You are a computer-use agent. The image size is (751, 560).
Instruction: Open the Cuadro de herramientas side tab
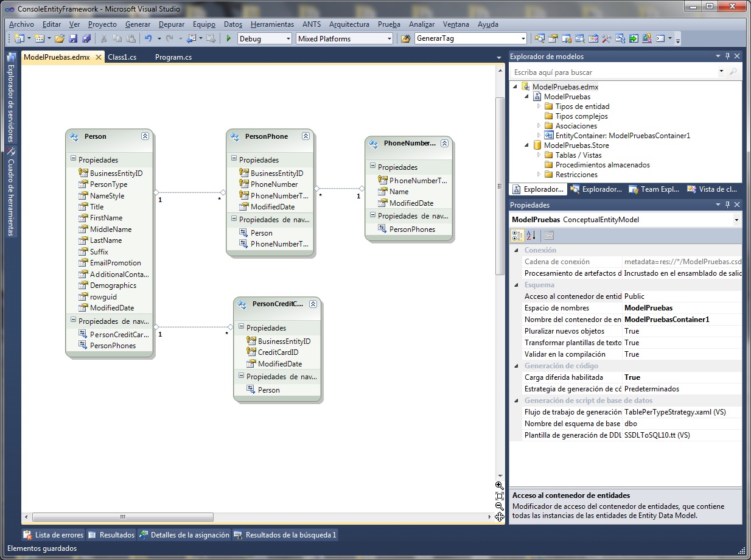tap(11, 192)
